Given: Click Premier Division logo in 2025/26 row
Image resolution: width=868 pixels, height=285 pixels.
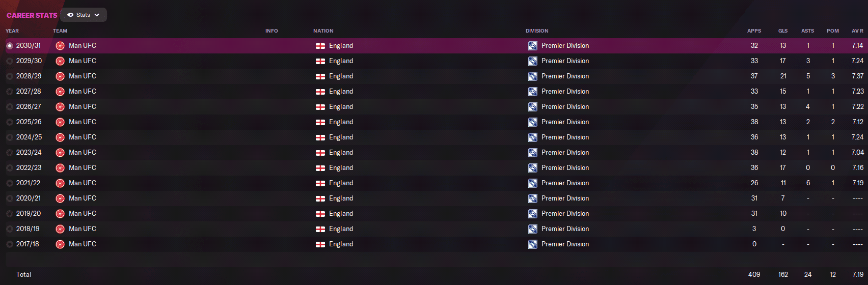Looking at the screenshot, I should pyautogui.click(x=532, y=122).
